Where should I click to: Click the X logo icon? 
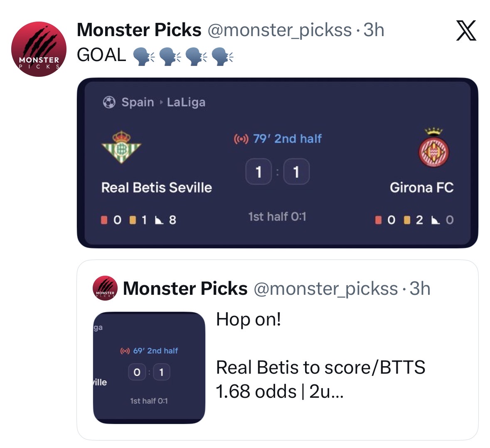466,31
